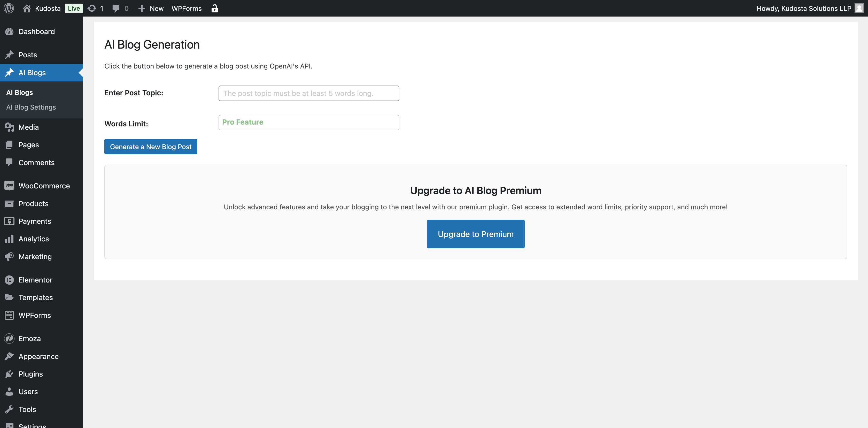The height and width of the screenshot is (428, 868).
Task: Click the user avatar icon
Action: tap(859, 8)
